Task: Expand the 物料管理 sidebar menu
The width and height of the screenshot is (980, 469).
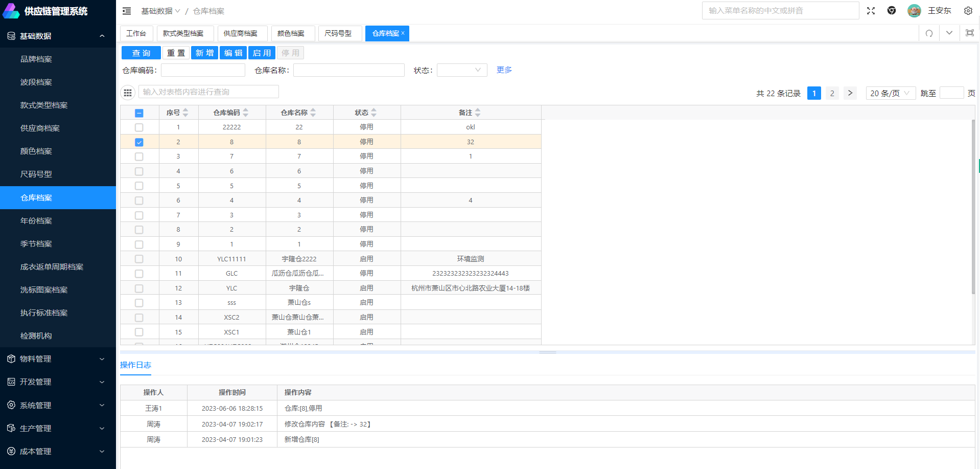Action: click(58, 359)
